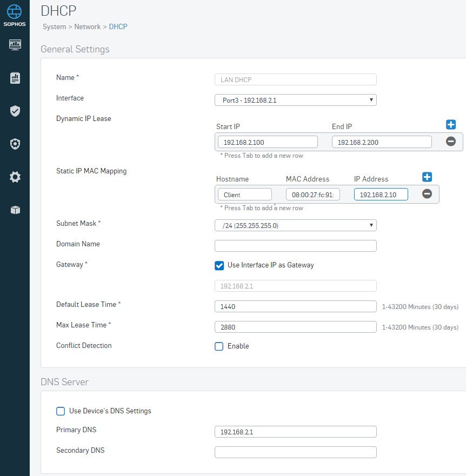The image size is (466, 476).
Task: Click the Name label
Action: click(68, 78)
